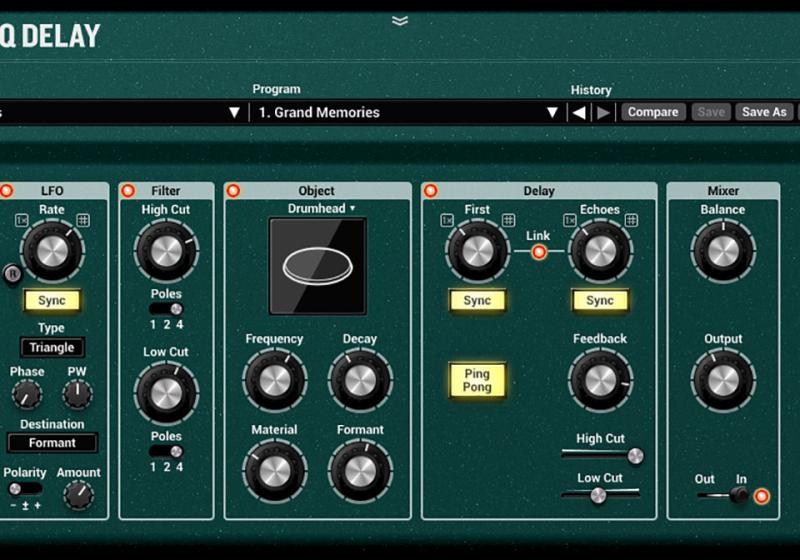Set the High Cut Poles switch
800x560 pixels.
coord(166,309)
